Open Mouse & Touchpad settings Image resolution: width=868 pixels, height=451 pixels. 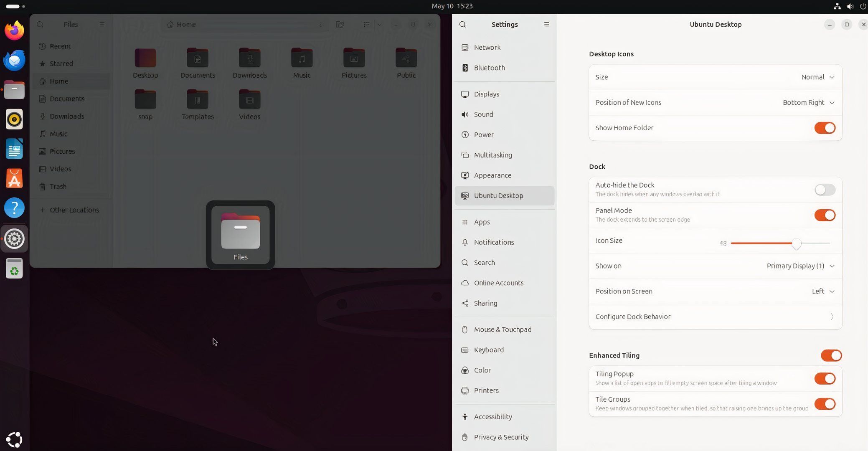tap(505, 329)
